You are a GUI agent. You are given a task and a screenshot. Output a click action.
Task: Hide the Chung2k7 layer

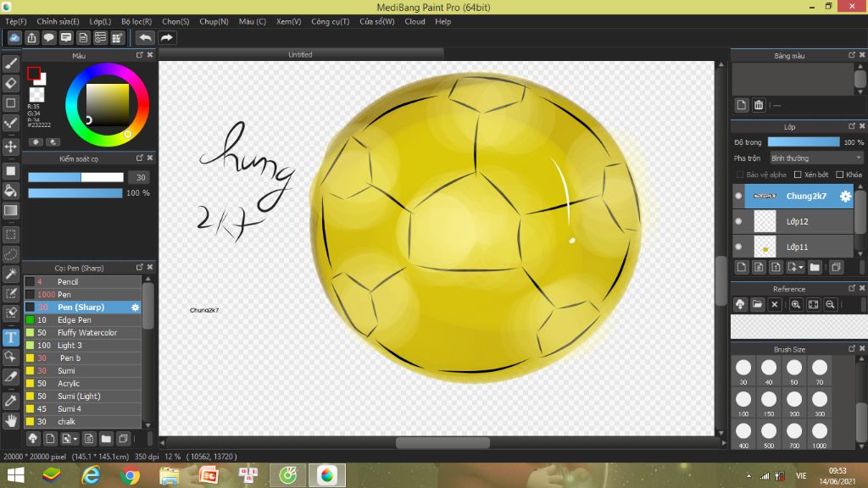coord(738,196)
